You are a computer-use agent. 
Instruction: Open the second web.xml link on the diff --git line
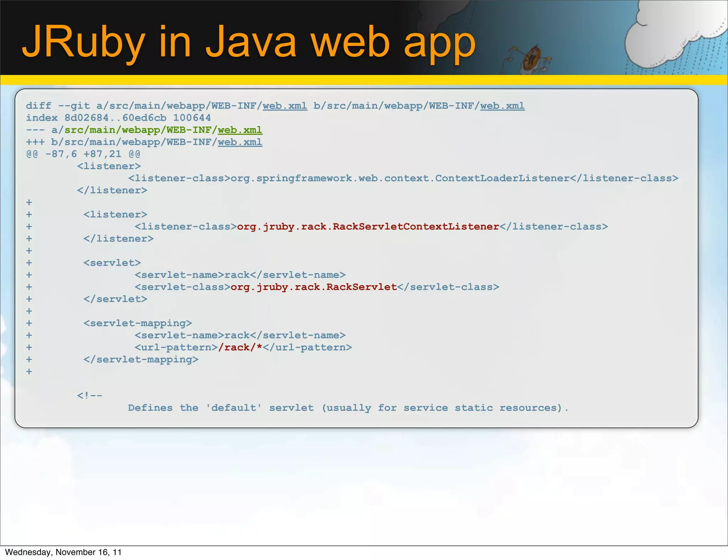pyautogui.click(x=502, y=106)
